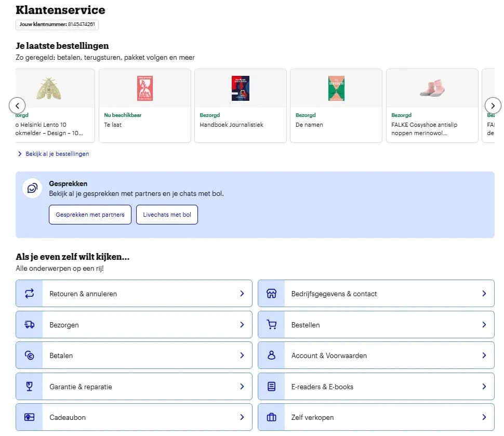Expand Bedrijfsgegevens & contact via its chevron
The width and height of the screenshot is (504, 436).
(484, 293)
